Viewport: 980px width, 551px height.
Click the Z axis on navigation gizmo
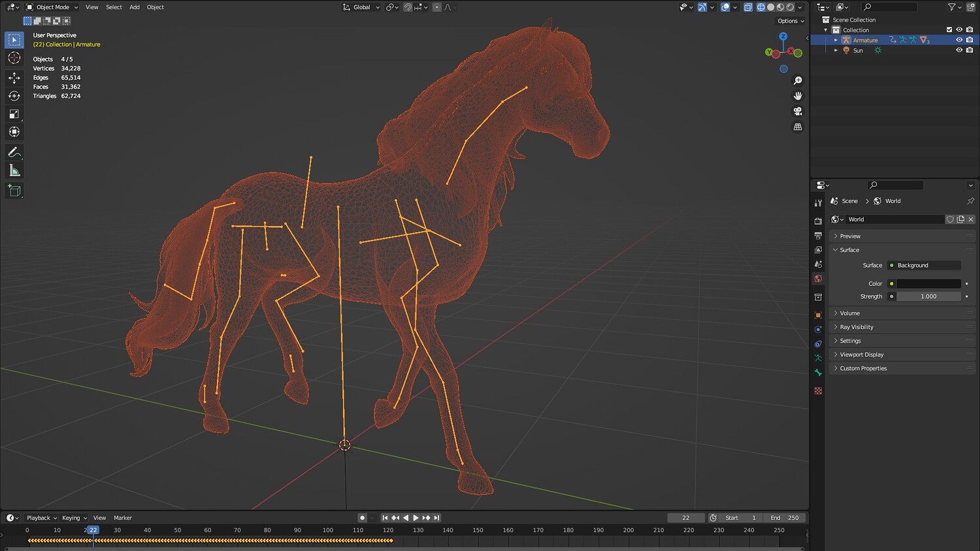[783, 37]
